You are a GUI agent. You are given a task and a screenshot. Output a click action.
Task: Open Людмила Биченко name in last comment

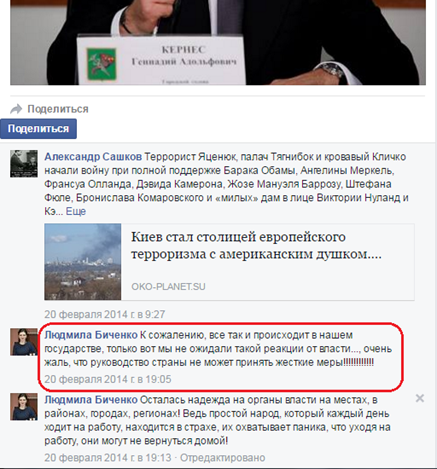[x=91, y=400]
